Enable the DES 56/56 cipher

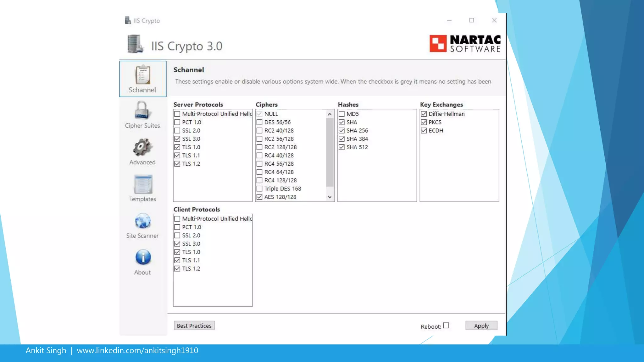point(259,122)
